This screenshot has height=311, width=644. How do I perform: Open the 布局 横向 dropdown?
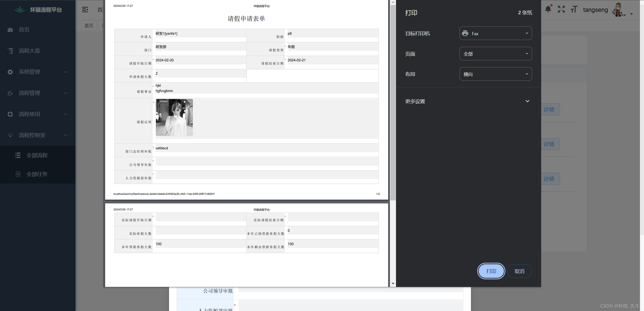[496, 74]
